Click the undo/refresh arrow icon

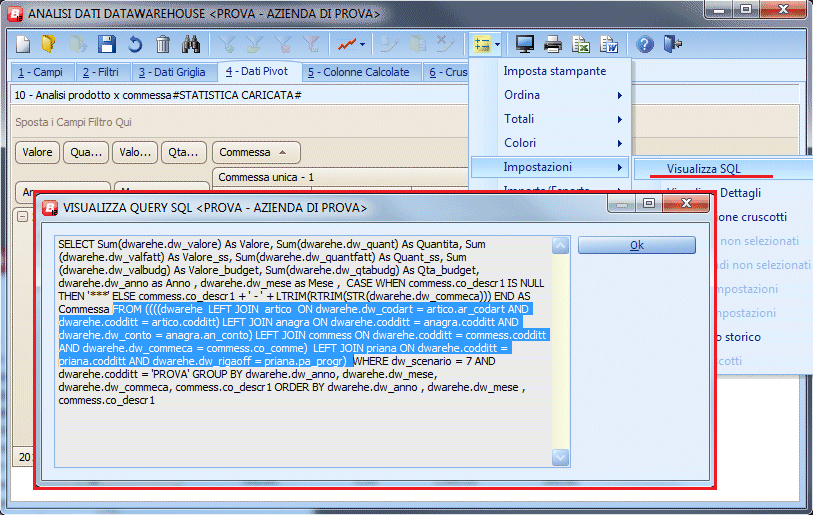[135, 45]
